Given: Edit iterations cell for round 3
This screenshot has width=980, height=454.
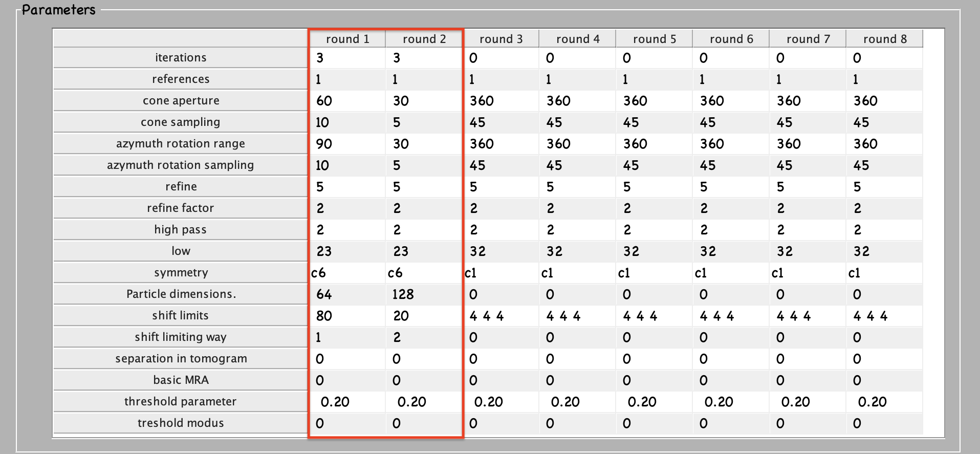Looking at the screenshot, I should [x=501, y=58].
